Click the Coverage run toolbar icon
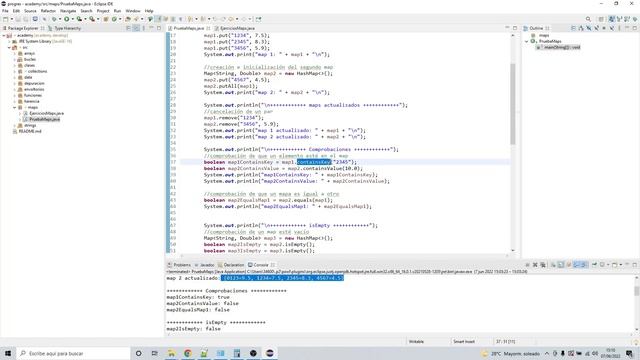This screenshot has width=640, height=360. coord(79,19)
